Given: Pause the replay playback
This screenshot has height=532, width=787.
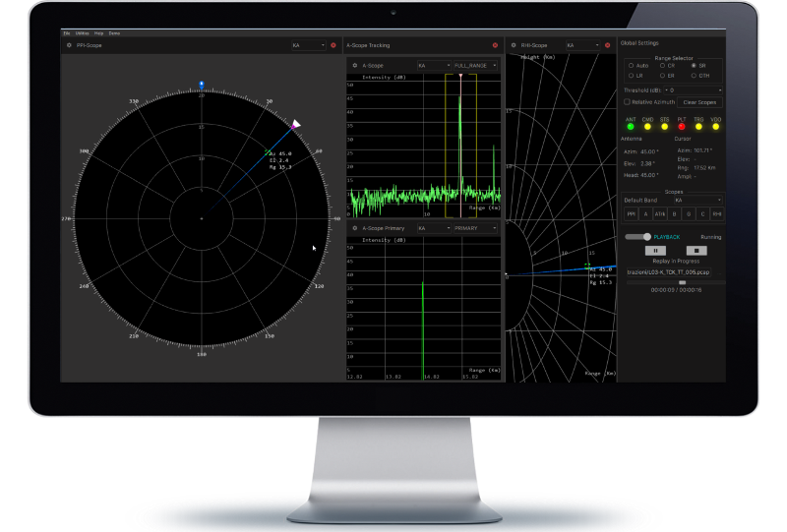Looking at the screenshot, I should pyautogui.click(x=655, y=251).
